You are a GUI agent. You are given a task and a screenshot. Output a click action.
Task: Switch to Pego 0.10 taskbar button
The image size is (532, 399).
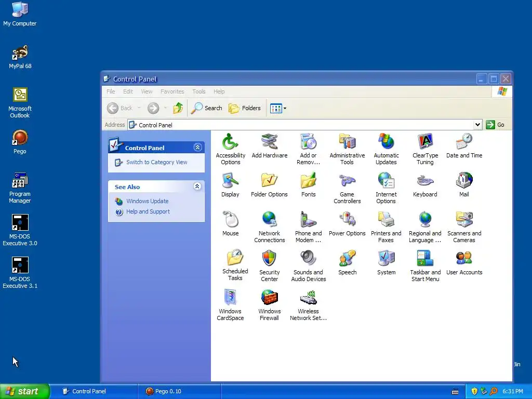tap(179, 391)
